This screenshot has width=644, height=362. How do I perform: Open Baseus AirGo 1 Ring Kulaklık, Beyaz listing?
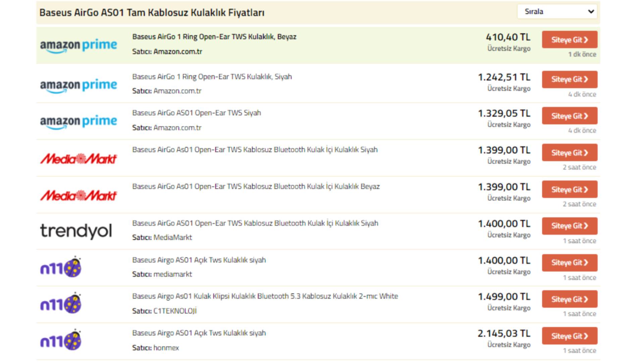tap(214, 37)
